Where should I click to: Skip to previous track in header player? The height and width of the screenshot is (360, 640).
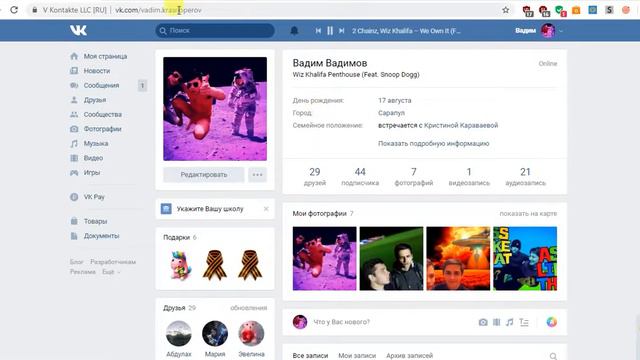tap(318, 31)
